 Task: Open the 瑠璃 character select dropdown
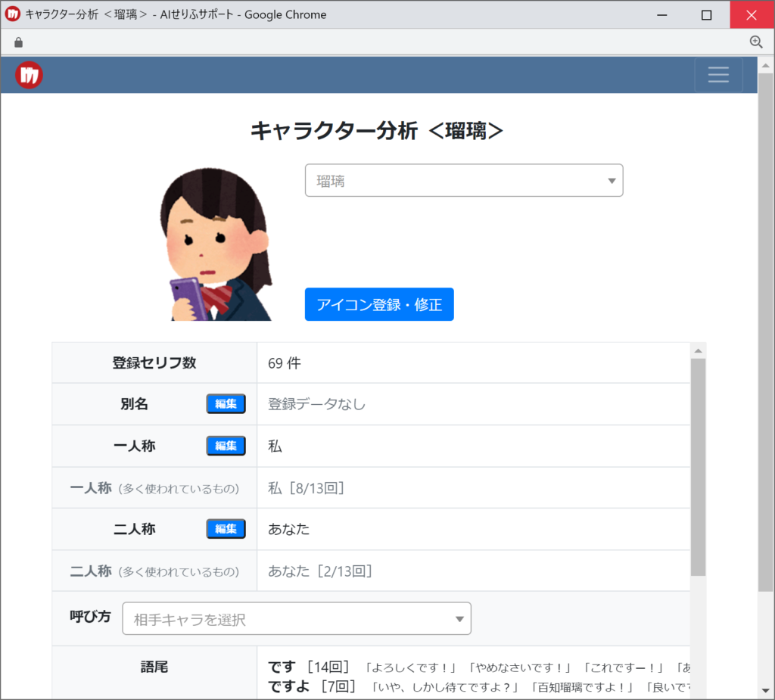tap(464, 180)
